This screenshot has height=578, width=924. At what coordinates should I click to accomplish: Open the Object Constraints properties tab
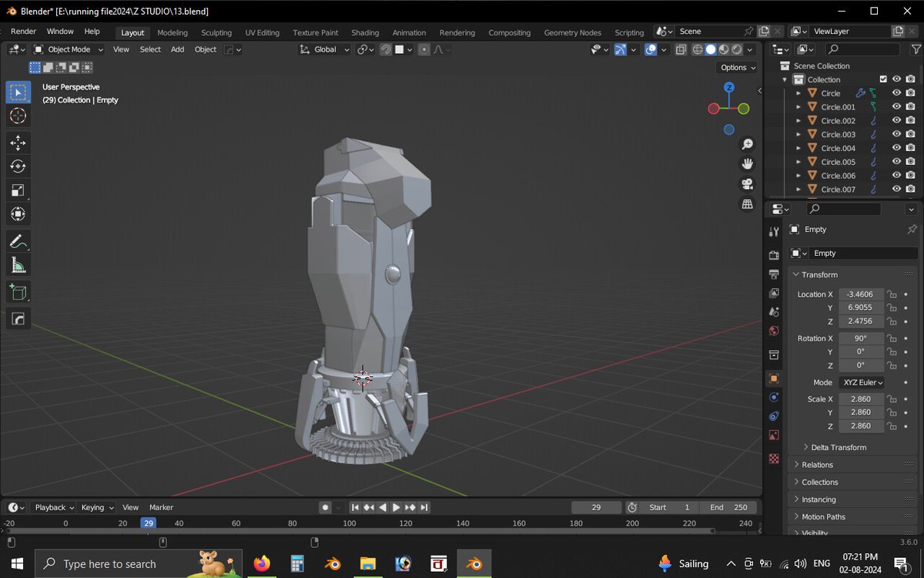click(774, 416)
